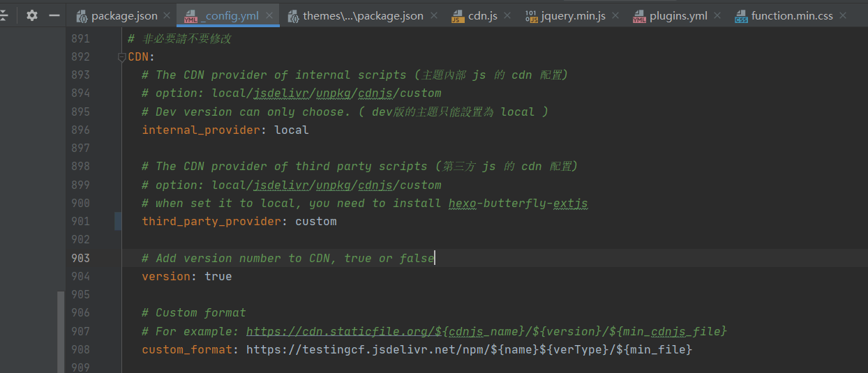
Task: Hide the project tool window
Action: coord(54,15)
